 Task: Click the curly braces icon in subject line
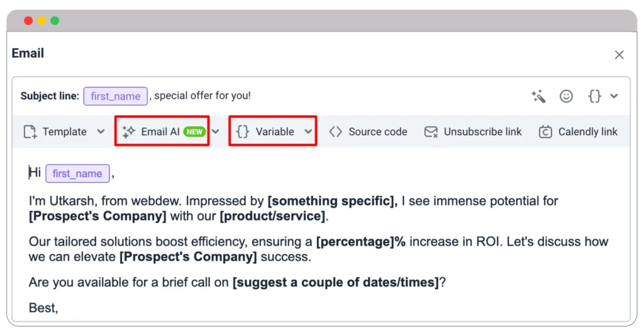click(594, 96)
